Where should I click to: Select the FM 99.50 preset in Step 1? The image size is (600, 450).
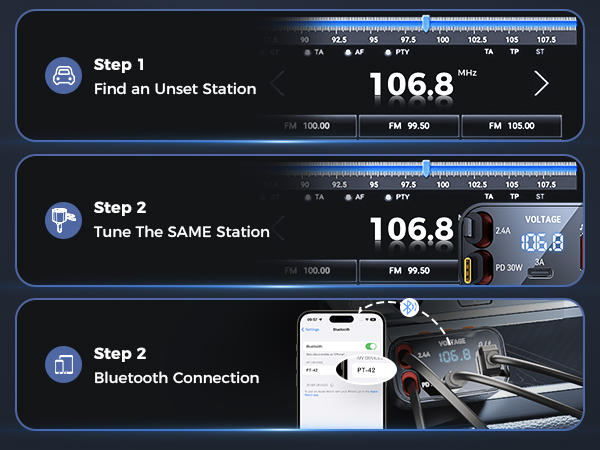(x=409, y=126)
